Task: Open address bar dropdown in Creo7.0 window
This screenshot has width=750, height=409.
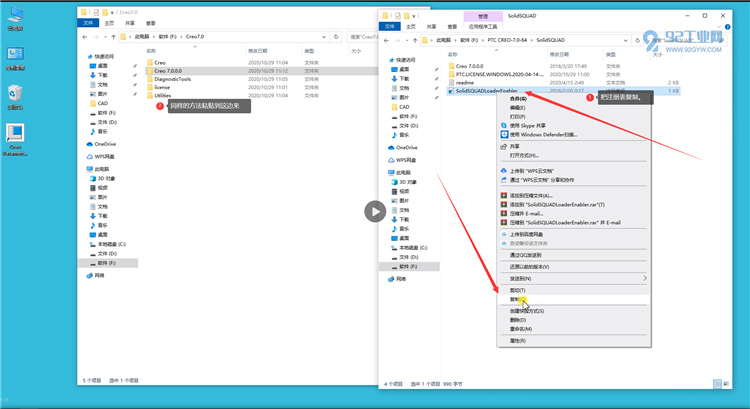Action: pos(324,37)
